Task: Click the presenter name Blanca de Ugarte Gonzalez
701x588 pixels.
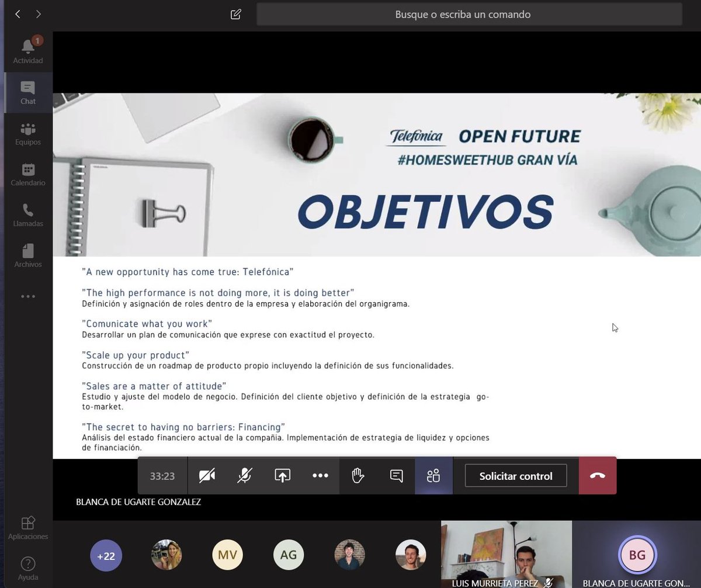Action: point(138,502)
